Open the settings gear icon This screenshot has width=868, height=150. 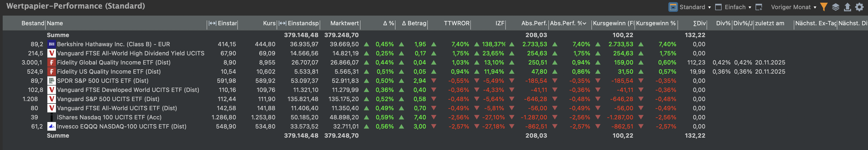860,7
